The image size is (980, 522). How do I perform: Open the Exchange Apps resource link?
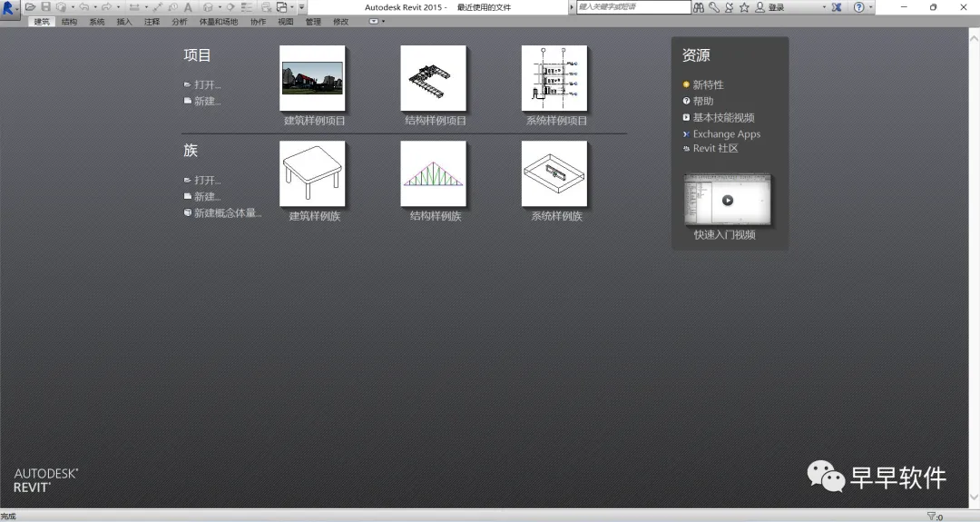727,133
